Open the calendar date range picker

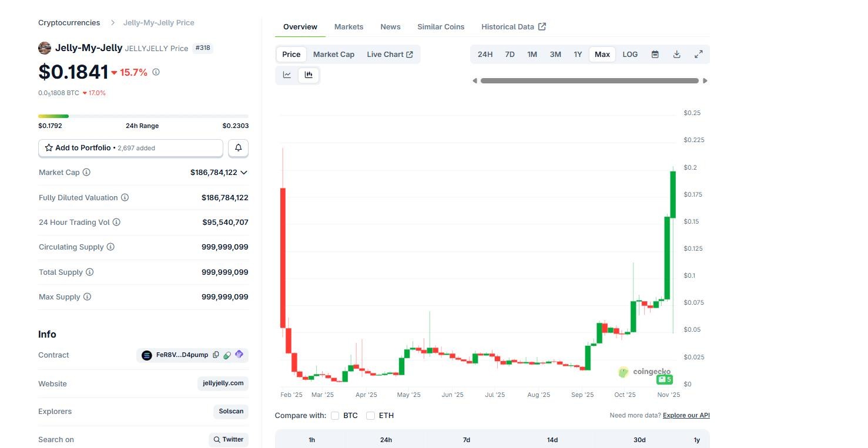[x=655, y=55]
